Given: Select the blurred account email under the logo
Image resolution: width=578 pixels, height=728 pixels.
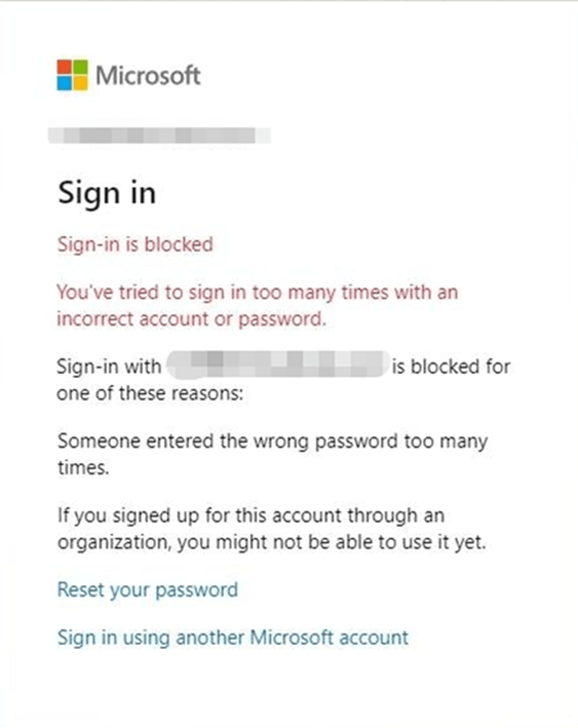Looking at the screenshot, I should (x=160, y=135).
